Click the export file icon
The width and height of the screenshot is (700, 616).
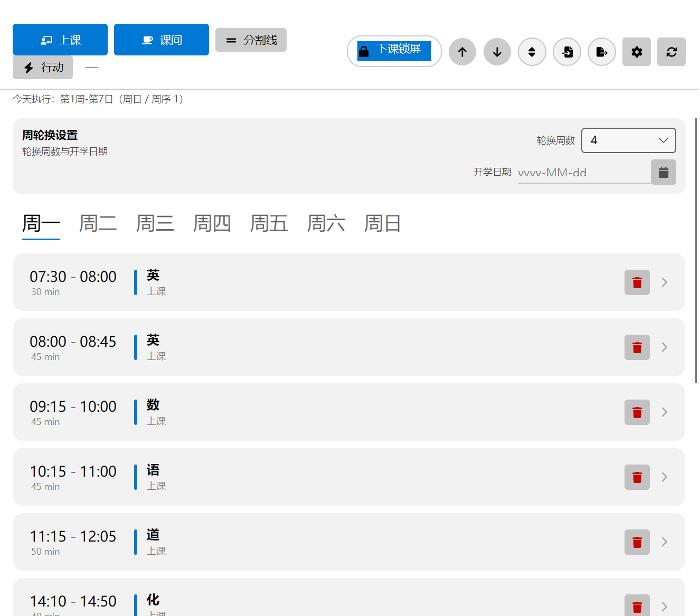point(602,52)
